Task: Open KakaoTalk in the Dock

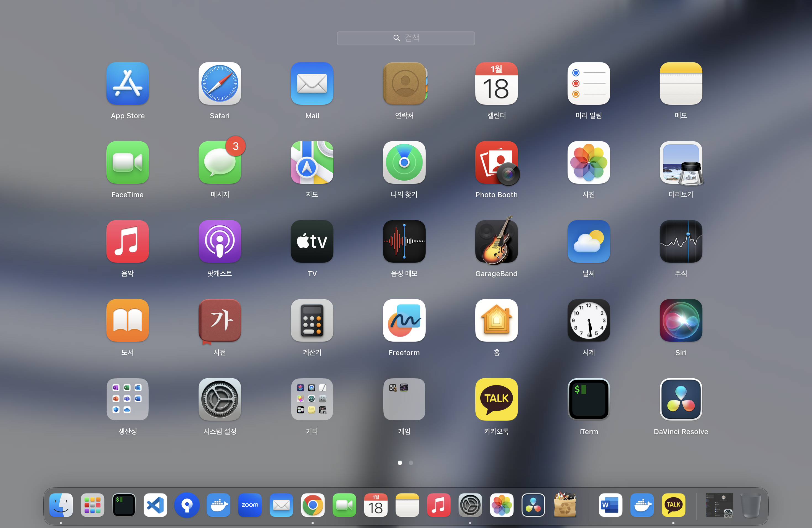Action: (x=673, y=505)
